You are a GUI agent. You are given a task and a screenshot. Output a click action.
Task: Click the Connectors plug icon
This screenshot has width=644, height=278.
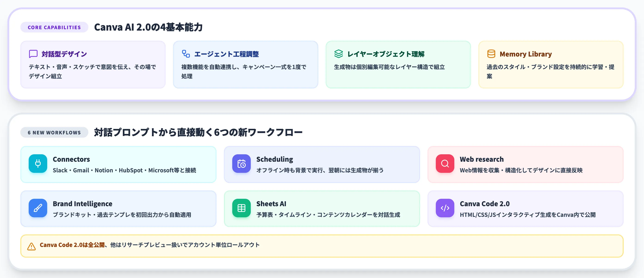(38, 164)
